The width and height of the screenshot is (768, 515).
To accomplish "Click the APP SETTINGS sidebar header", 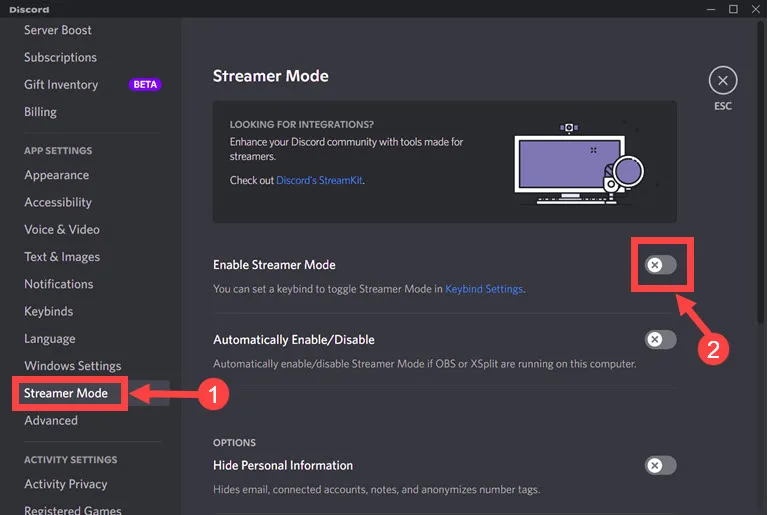I will [58, 150].
